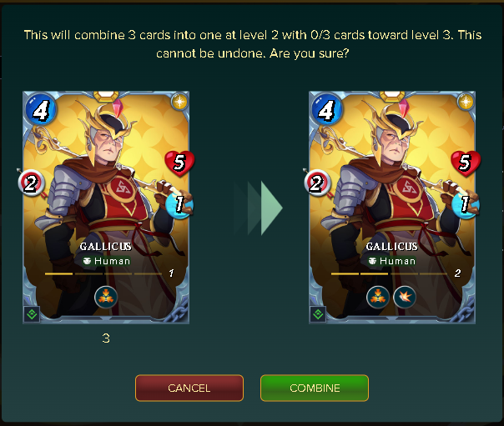Click the red heart health icon on right card

click(466, 163)
